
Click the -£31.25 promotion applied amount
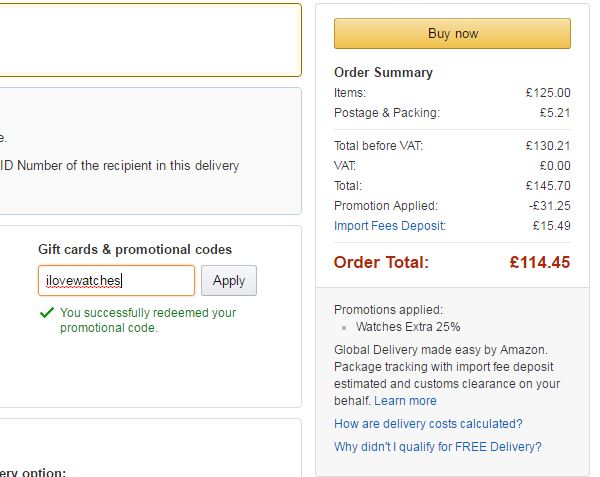pyautogui.click(x=549, y=206)
